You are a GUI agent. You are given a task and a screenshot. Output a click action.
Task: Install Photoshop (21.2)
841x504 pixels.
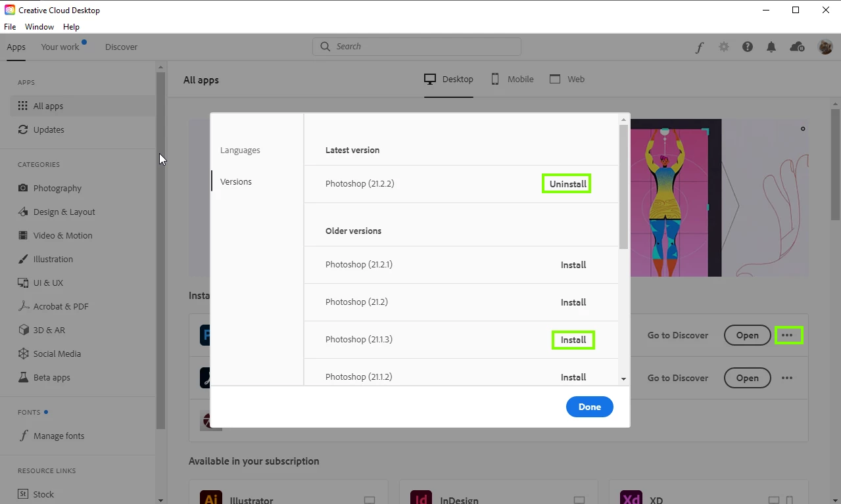point(573,303)
